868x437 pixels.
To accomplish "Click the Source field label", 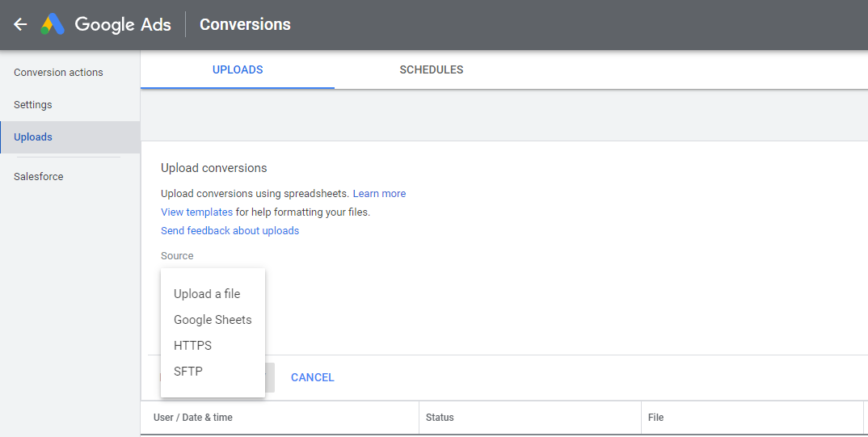I will click(177, 255).
